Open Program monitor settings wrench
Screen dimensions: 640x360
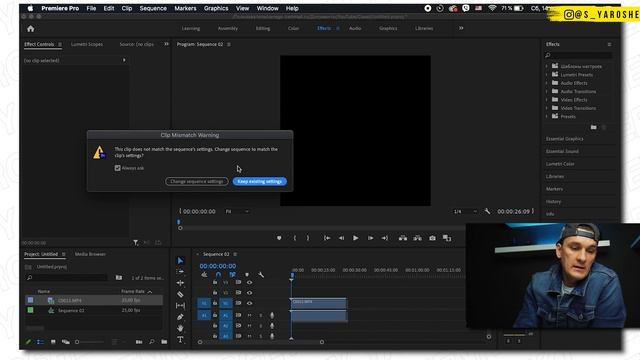(x=487, y=211)
